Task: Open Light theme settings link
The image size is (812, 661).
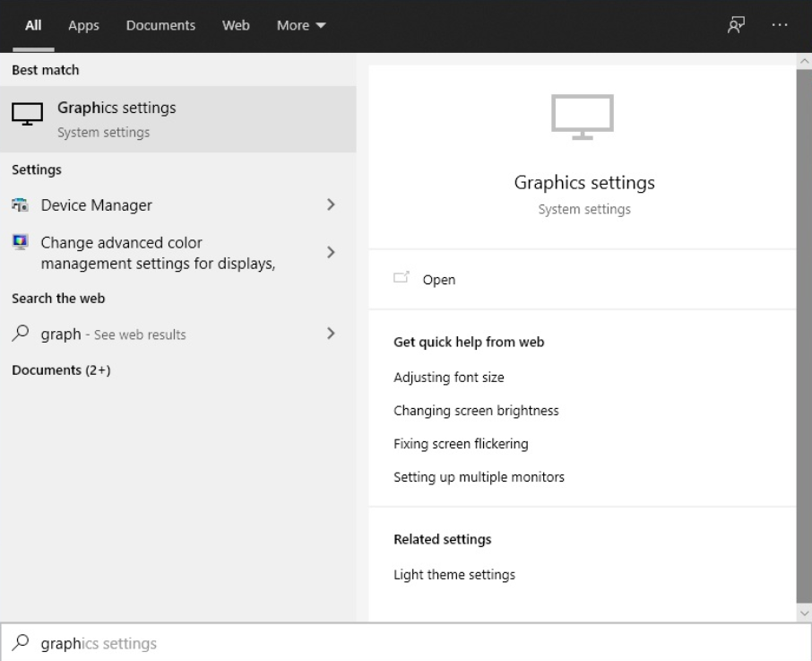Action: point(454,574)
